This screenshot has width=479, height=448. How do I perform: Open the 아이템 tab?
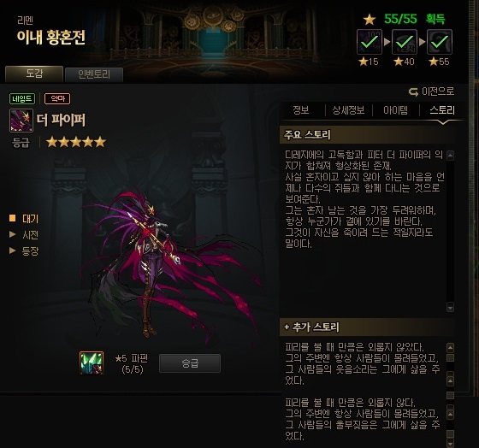(x=395, y=110)
